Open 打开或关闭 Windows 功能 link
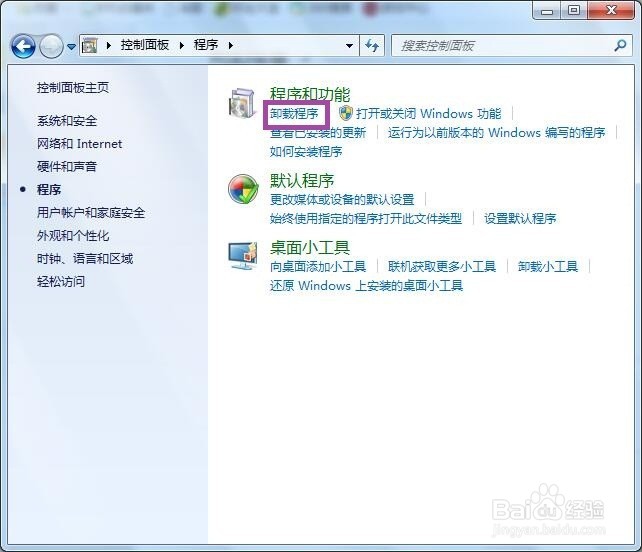Image resolution: width=642 pixels, height=552 pixels. [x=428, y=113]
